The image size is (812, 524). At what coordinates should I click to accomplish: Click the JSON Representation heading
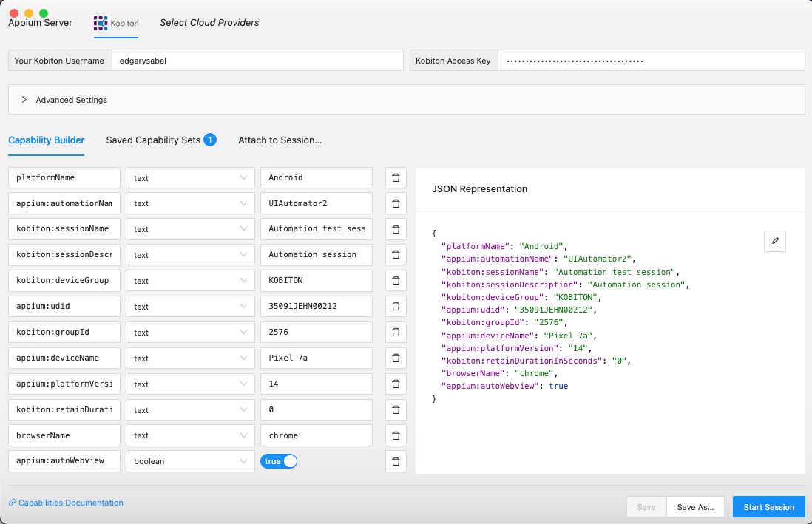(479, 189)
